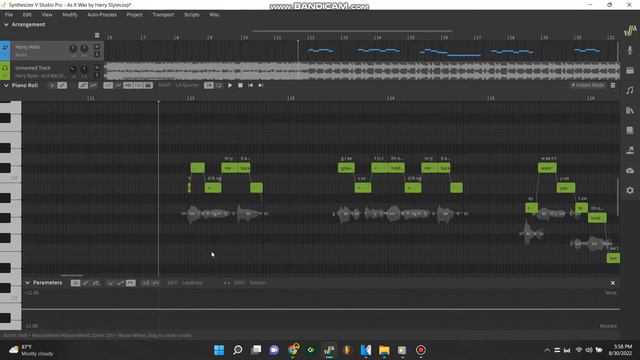The image size is (640, 360).
Task: Open the Library panel icon above Render
Action: [630, 130]
